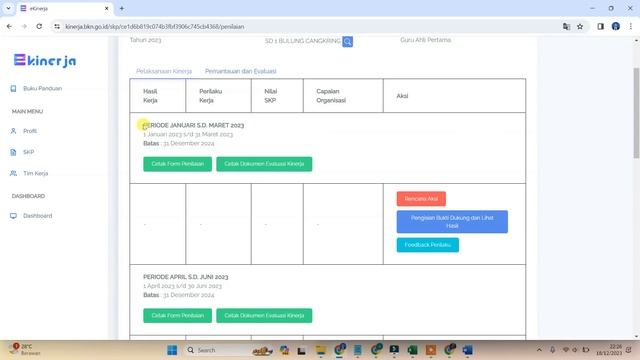Click the browser address bar URL
The width and height of the screenshot is (640, 360).
click(155, 27)
